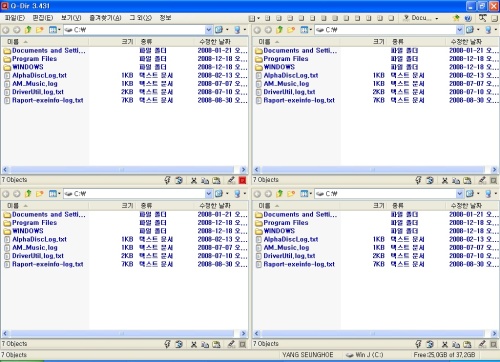This screenshot has height=362, width=500.
Task: Click scissors cut icon in bottom-right pane status bar
Action: 445,344
